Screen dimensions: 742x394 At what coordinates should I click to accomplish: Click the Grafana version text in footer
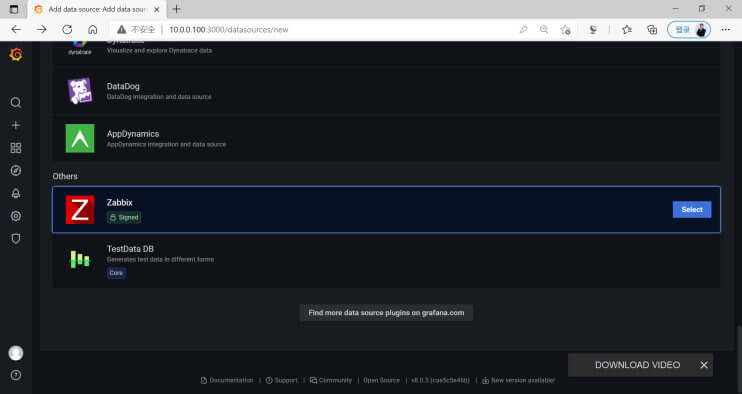pyautogui.click(x=440, y=380)
